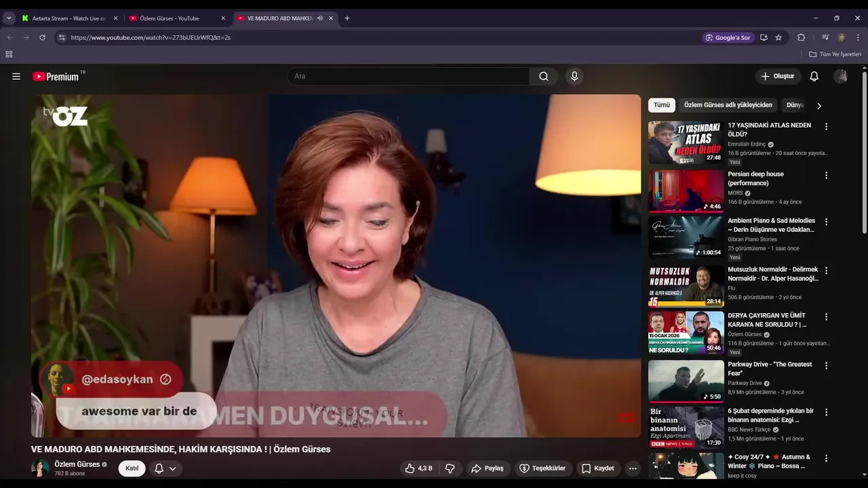
Task: Select the Tümü filter chip
Action: 661,105
